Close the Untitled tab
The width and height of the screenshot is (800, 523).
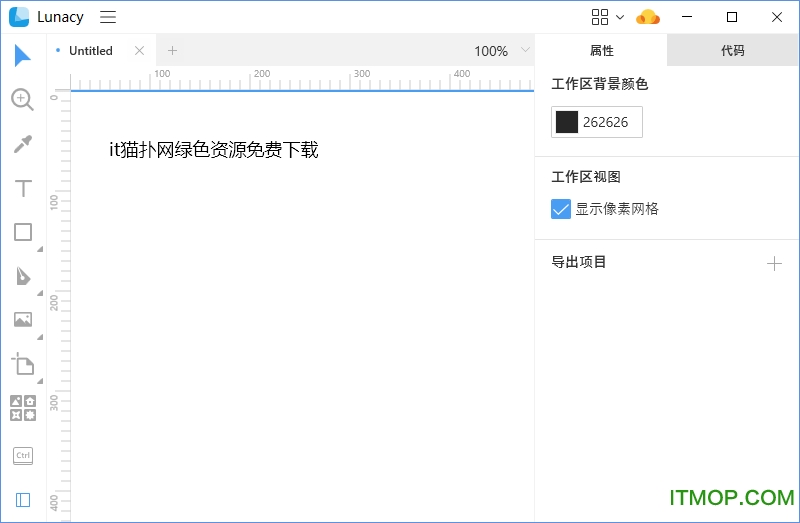[x=139, y=51]
